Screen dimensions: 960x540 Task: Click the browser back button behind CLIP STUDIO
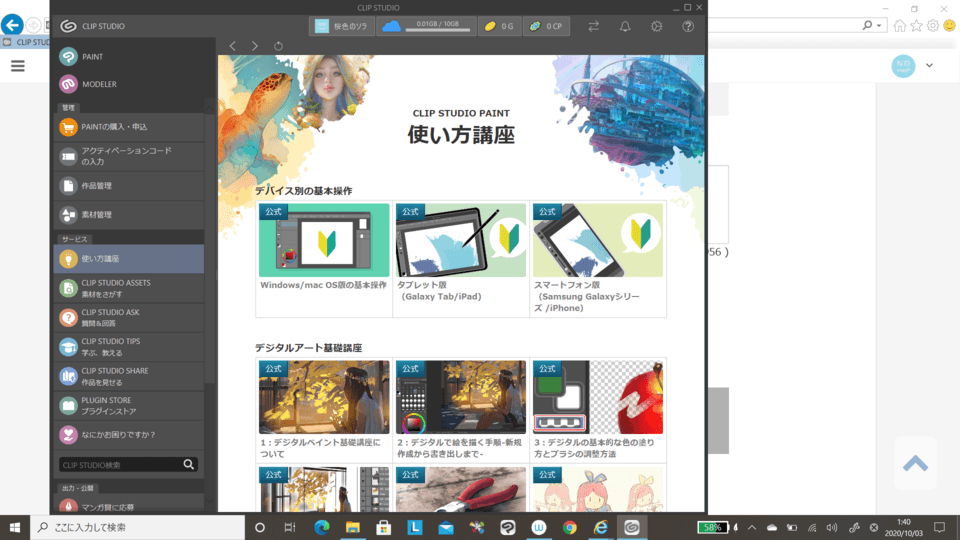tap(12, 25)
